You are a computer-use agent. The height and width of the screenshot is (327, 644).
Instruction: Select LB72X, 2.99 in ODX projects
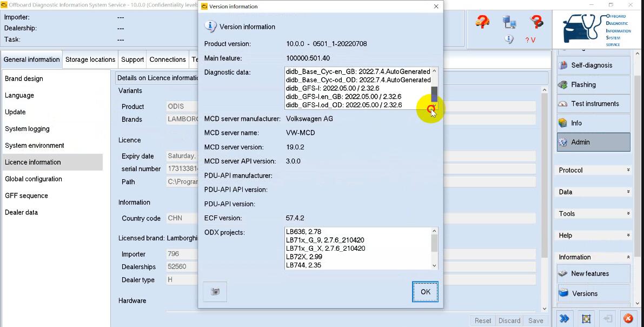click(x=304, y=257)
